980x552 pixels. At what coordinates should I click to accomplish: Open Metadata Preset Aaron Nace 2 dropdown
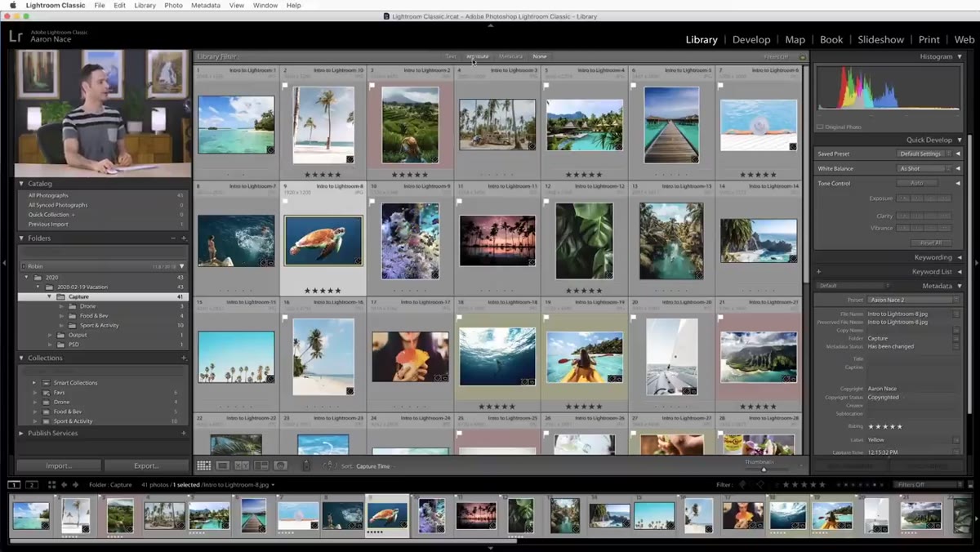pyautogui.click(x=914, y=300)
